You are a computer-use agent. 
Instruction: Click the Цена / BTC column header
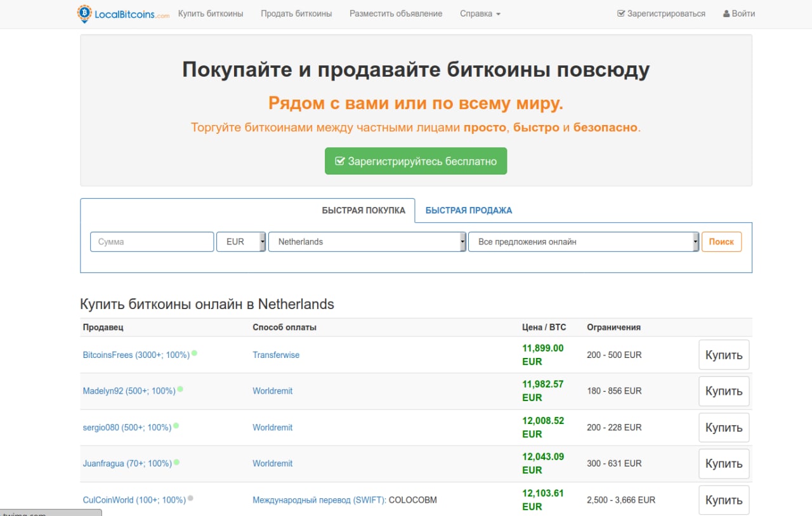(x=544, y=327)
